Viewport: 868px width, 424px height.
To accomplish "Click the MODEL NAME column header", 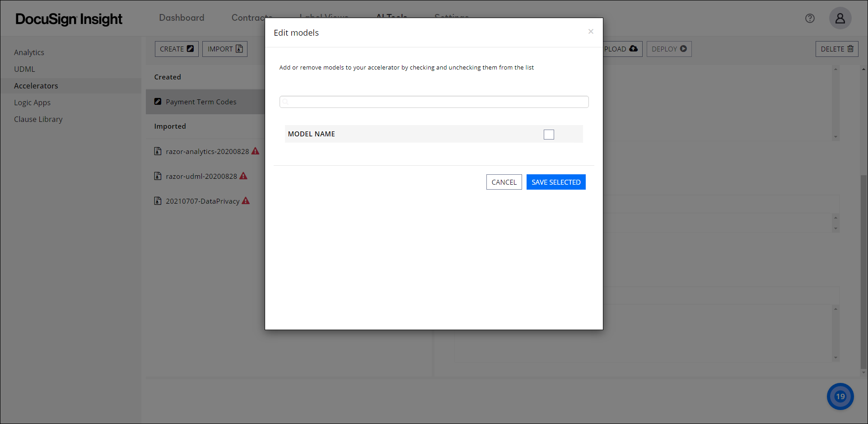I will pyautogui.click(x=311, y=134).
